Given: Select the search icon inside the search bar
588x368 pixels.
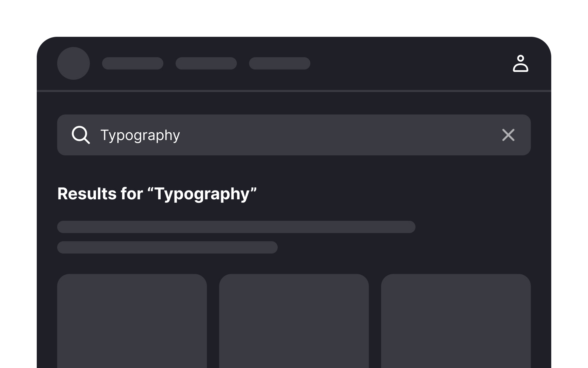Looking at the screenshot, I should pyautogui.click(x=81, y=135).
